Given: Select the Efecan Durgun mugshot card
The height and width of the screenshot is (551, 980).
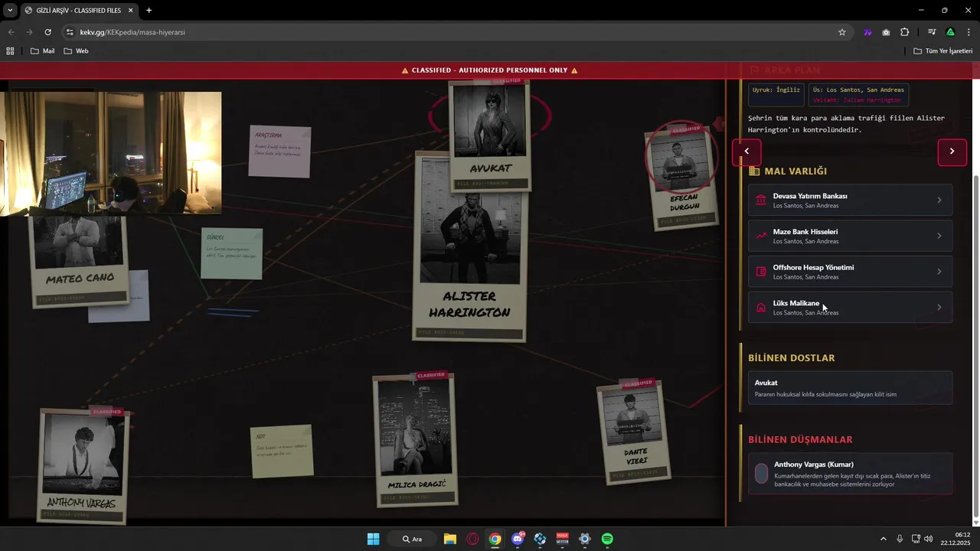Looking at the screenshot, I should click(683, 178).
